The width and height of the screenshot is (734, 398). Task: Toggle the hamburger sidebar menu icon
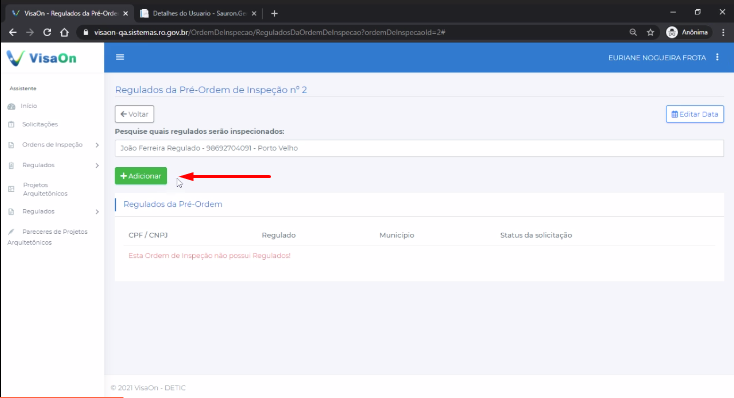(x=120, y=57)
